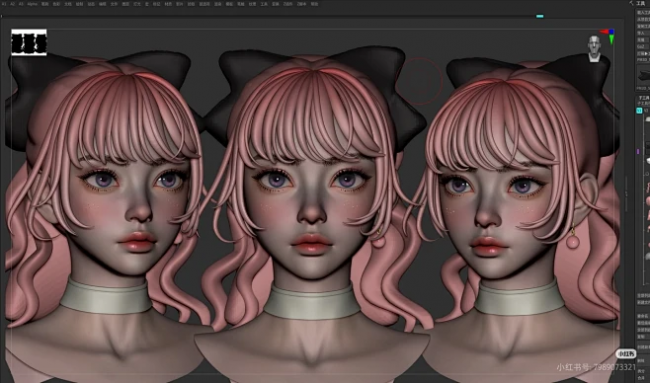
Task: Click the 小红书 watermark badge
Action: pos(626,354)
